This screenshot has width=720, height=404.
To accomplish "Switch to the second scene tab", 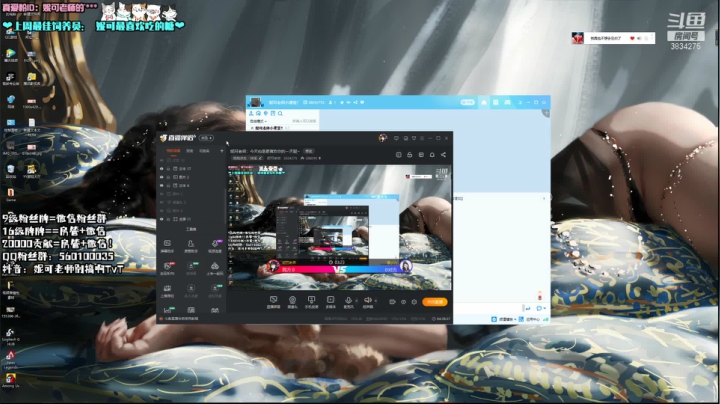I will 190,151.
